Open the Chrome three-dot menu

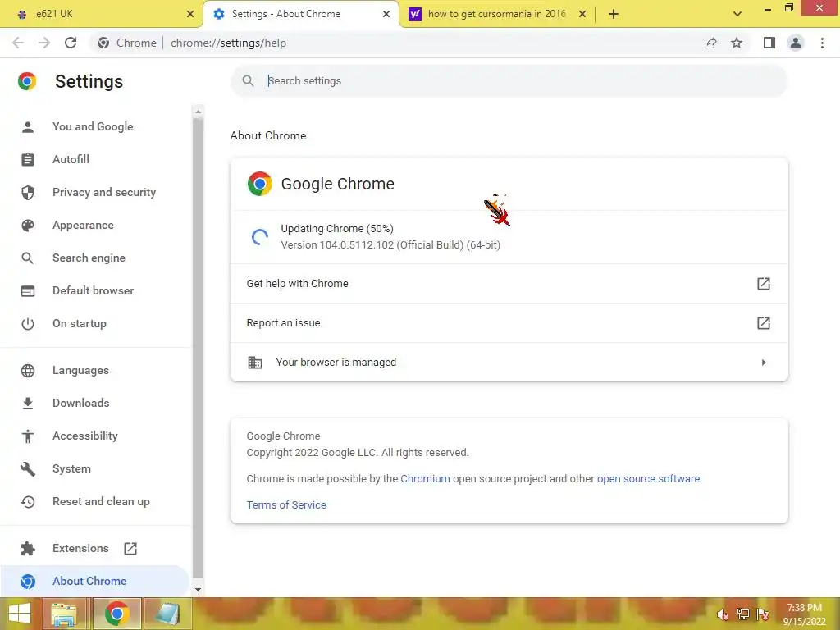pos(822,43)
